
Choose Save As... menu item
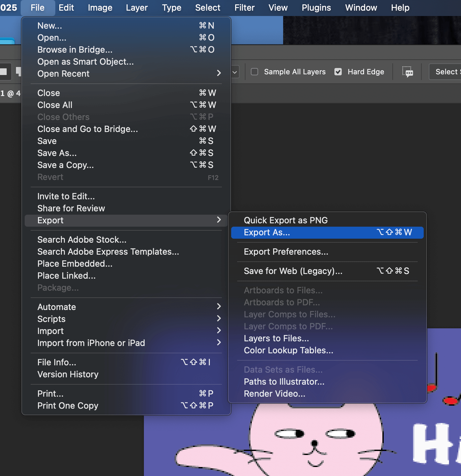[126, 153]
